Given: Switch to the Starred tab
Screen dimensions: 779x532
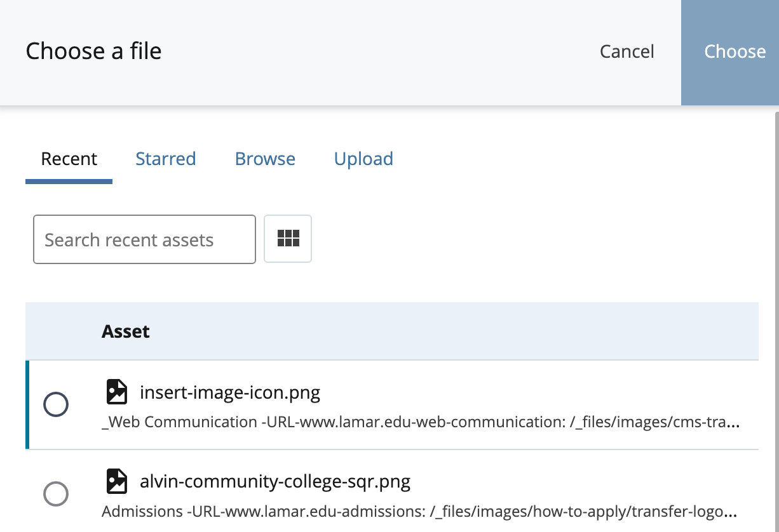Looking at the screenshot, I should tap(165, 159).
